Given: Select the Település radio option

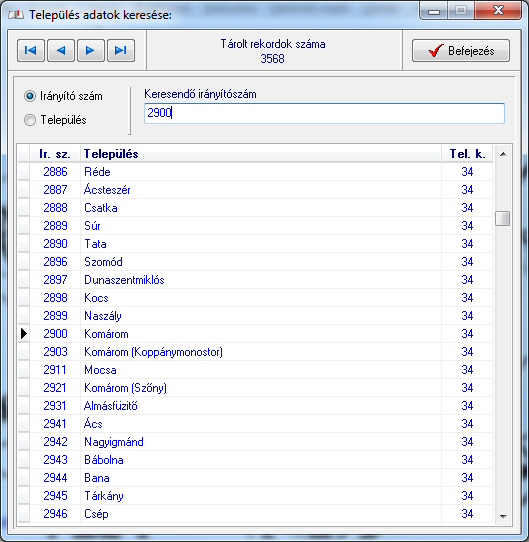Looking at the screenshot, I should pyautogui.click(x=30, y=120).
